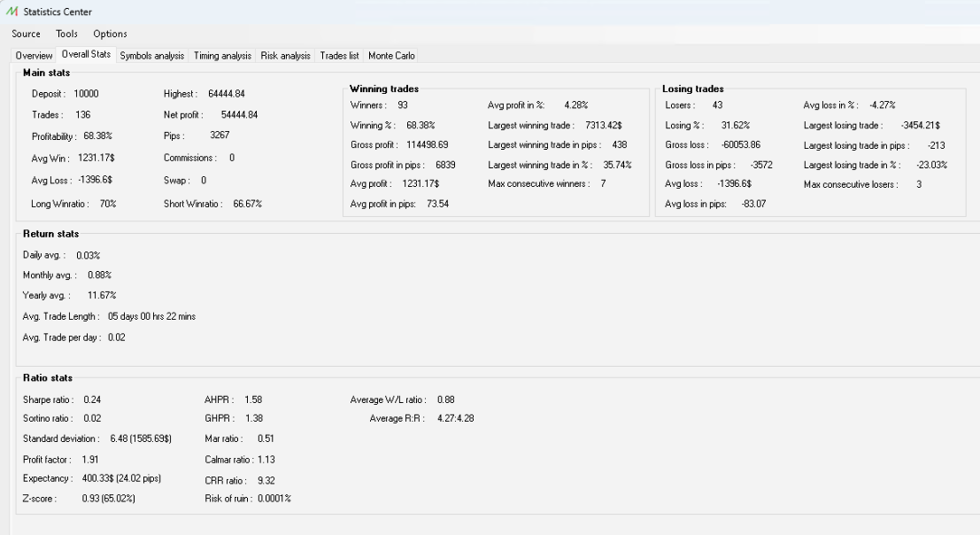Click the Pips value 3267

pyautogui.click(x=220, y=135)
